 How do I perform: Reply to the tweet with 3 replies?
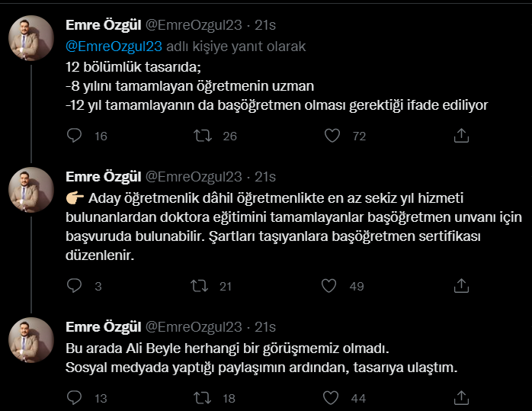pyautogui.click(x=74, y=286)
